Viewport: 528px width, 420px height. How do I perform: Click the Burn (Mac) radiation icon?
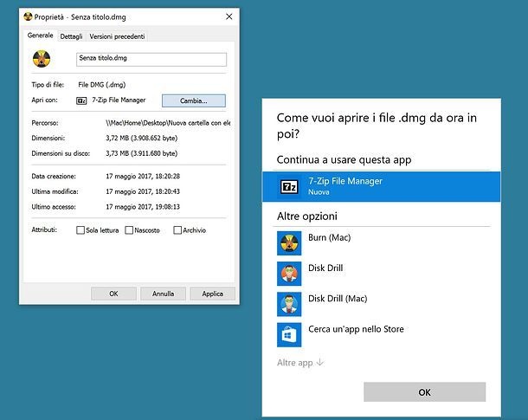(x=288, y=242)
